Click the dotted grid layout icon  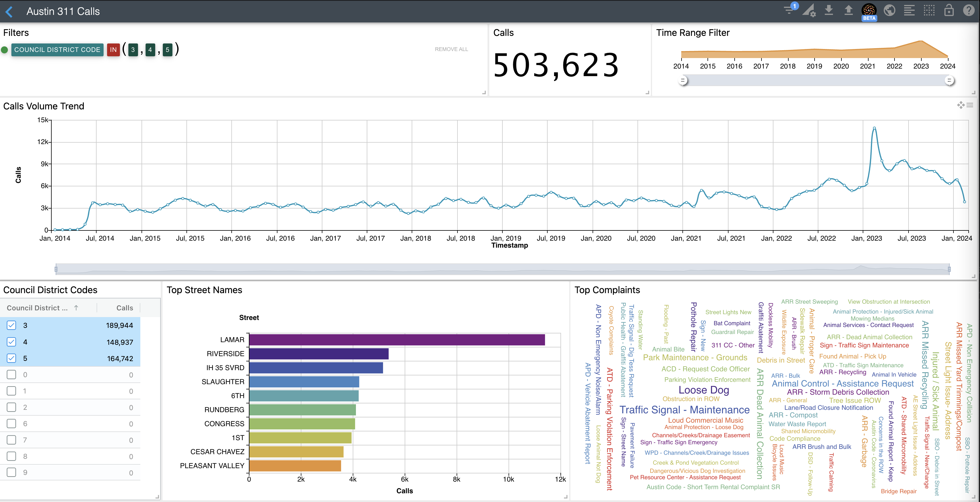point(929,10)
